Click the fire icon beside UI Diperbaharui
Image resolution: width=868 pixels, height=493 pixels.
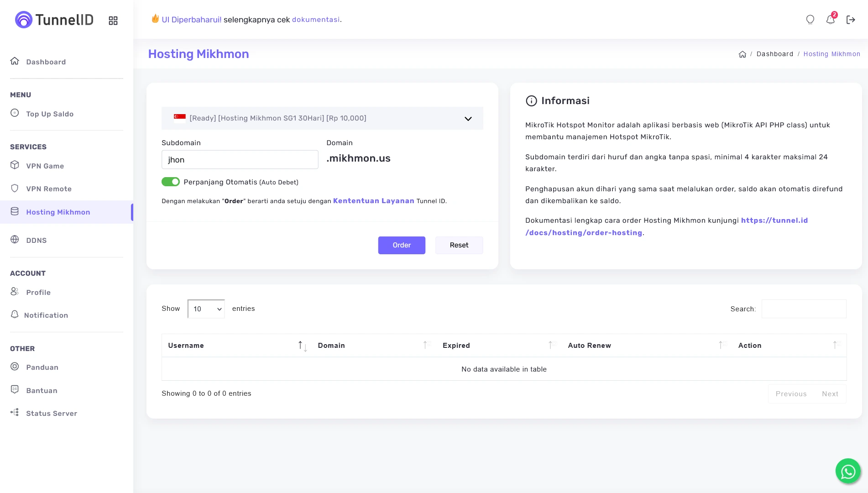pyautogui.click(x=155, y=19)
